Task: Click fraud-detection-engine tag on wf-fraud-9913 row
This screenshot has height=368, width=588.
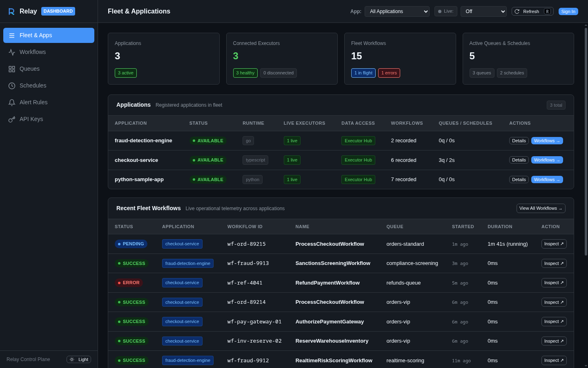Action: coord(188,263)
